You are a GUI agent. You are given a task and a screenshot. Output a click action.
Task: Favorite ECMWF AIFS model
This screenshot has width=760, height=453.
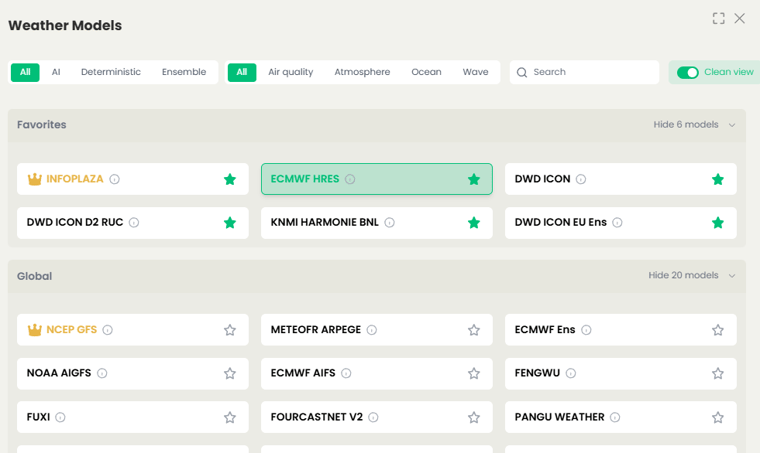[x=474, y=373]
